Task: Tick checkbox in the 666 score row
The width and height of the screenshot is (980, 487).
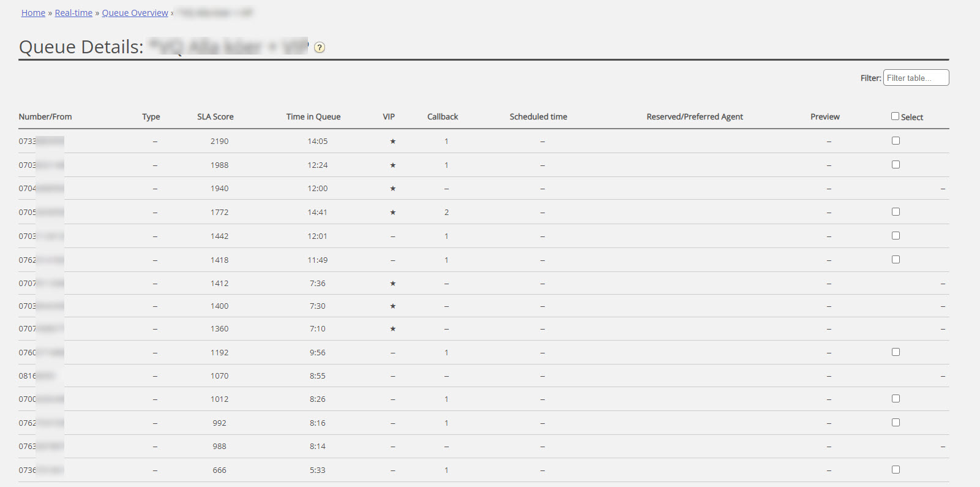Action: 896,470
